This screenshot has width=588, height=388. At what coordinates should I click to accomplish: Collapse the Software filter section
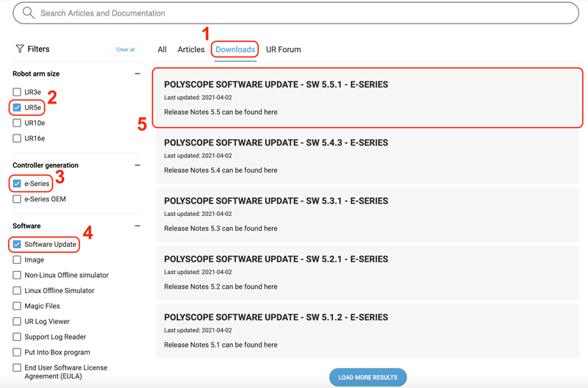point(137,226)
